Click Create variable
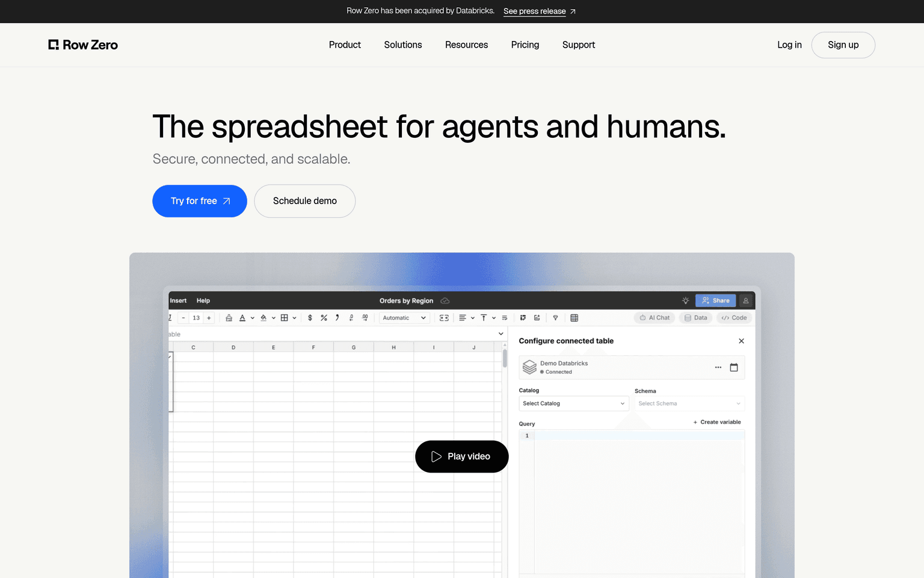The width and height of the screenshot is (924, 578). pos(717,422)
